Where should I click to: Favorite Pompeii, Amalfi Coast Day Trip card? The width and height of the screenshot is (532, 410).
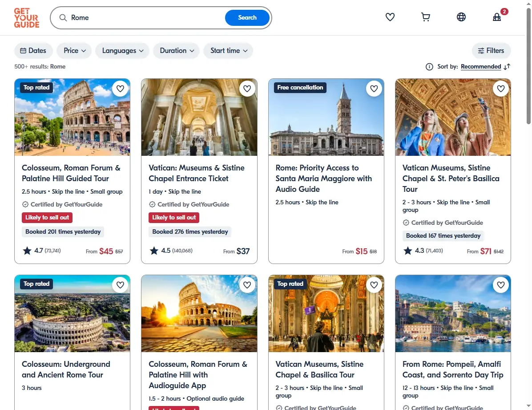click(x=501, y=285)
